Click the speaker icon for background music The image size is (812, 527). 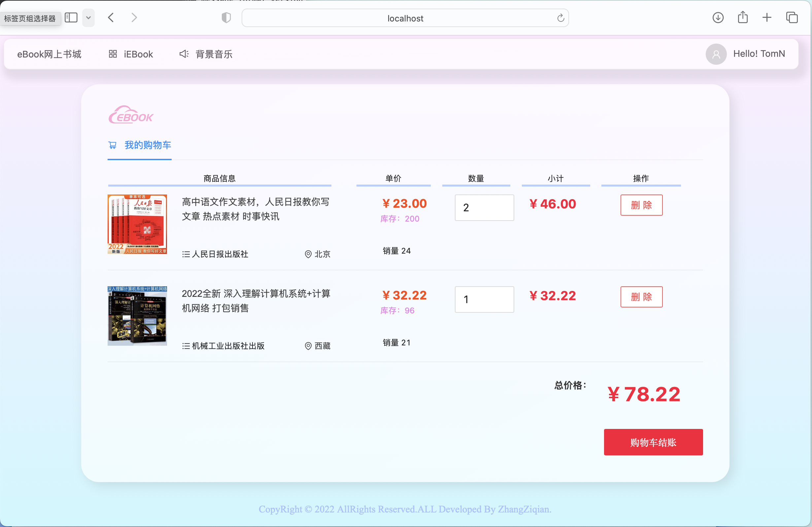(x=184, y=54)
